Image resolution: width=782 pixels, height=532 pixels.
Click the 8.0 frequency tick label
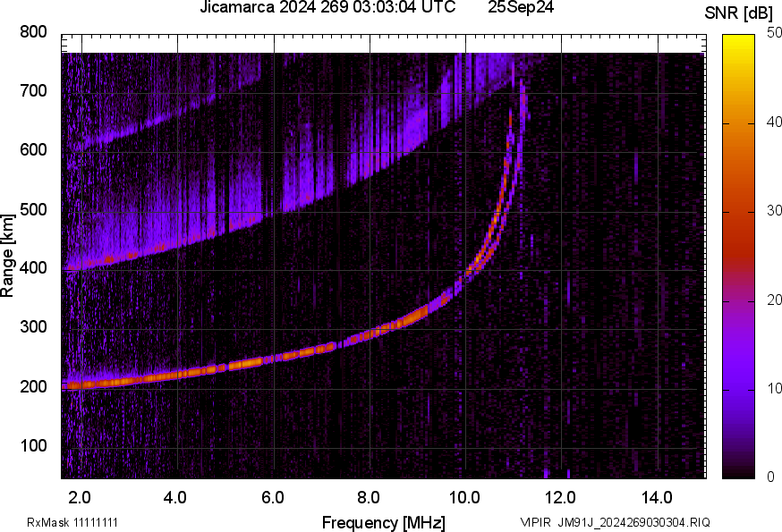click(x=368, y=497)
